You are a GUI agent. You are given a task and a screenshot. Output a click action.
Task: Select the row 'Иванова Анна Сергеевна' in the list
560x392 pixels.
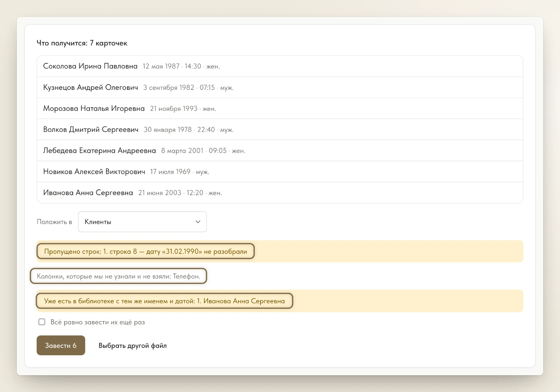280,192
